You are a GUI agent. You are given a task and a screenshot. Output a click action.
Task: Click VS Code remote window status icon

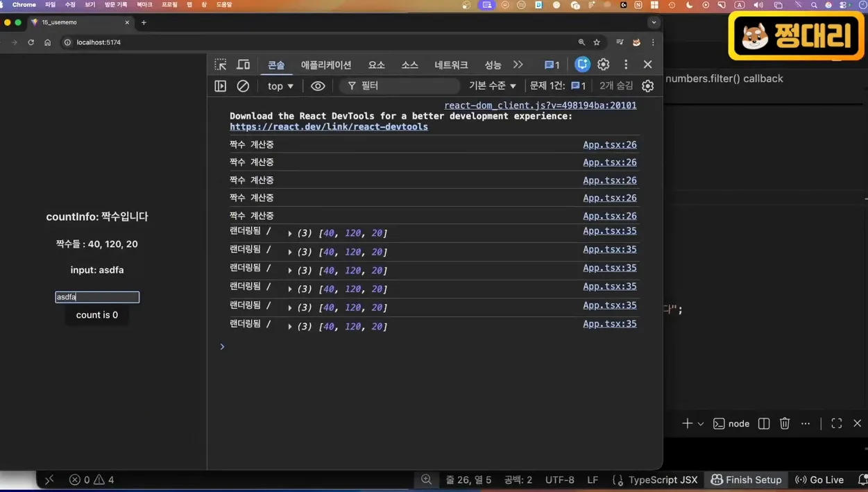tap(49, 480)
